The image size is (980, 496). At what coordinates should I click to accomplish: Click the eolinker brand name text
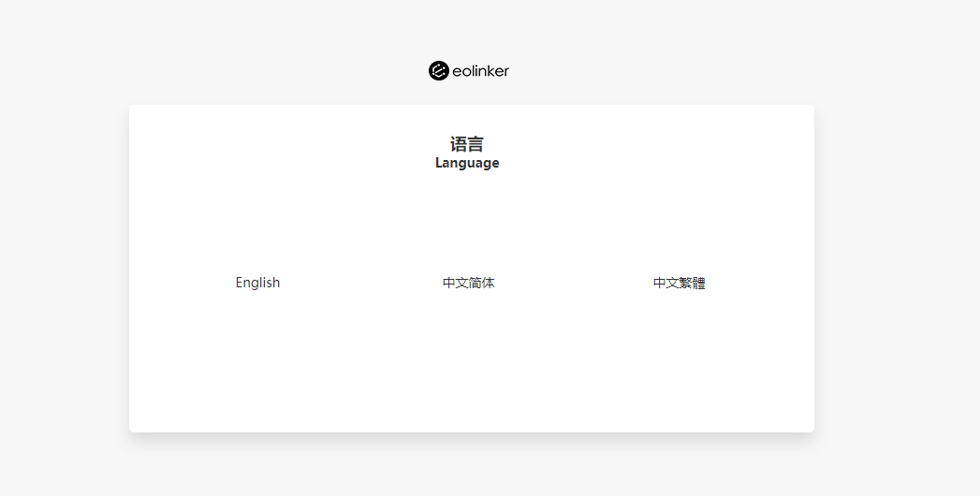pyautogui.click(x=480, y=71)
